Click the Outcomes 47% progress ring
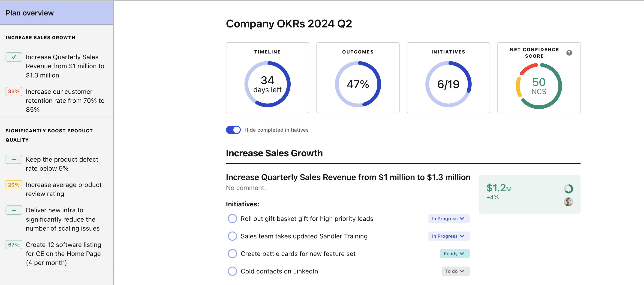Viewport: 644px width, 285px height. tap(358, 84)
